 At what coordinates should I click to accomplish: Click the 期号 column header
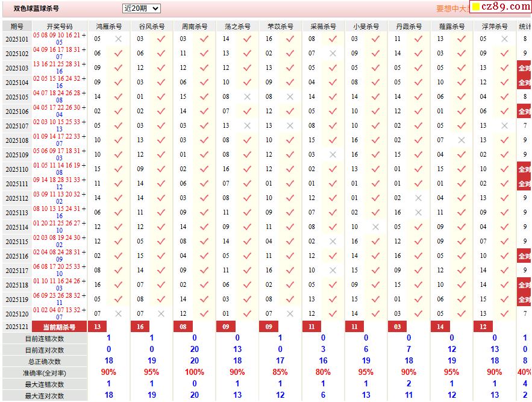pos(17,27)
